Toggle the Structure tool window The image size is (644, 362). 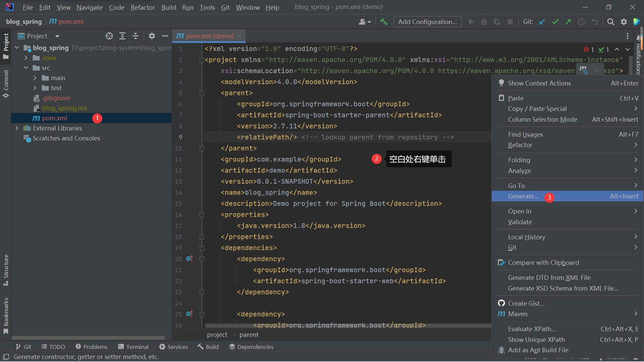point(6,270)
